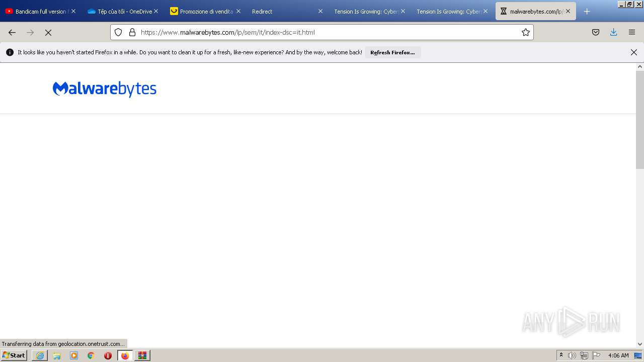Open the Action Center flag icon

coord(596,355)
